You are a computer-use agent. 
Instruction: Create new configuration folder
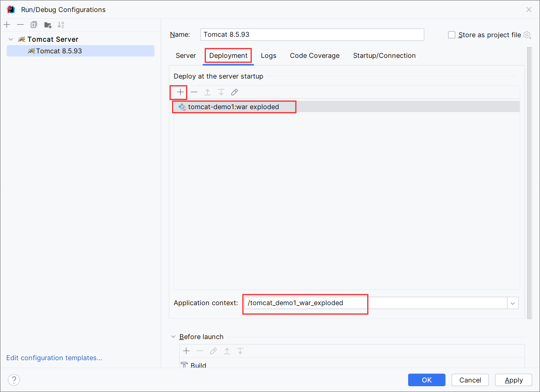48,25
